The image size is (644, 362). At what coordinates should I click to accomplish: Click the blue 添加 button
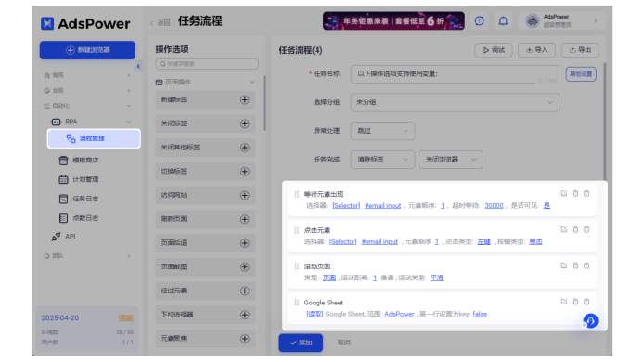(301, 343)
